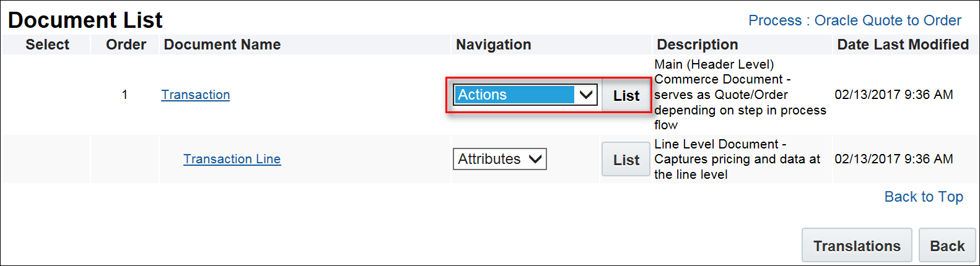Select the Date Last Modified column header
This screenshot has width=980, height=266.
(903, 45)
